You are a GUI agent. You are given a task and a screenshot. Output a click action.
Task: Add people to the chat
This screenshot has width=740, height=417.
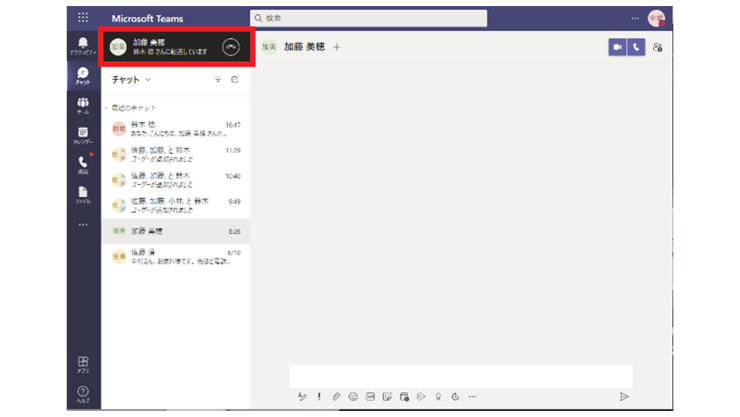(x=657, y=47)
